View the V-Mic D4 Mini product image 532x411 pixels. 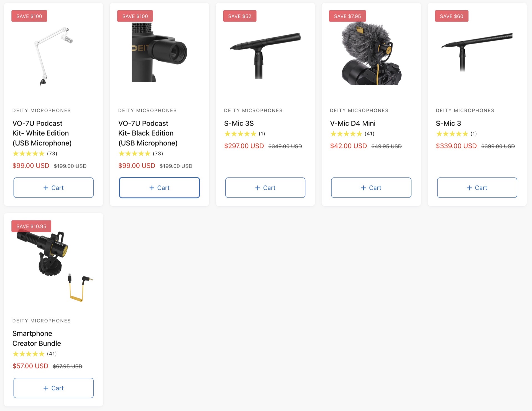pos(371,53)
